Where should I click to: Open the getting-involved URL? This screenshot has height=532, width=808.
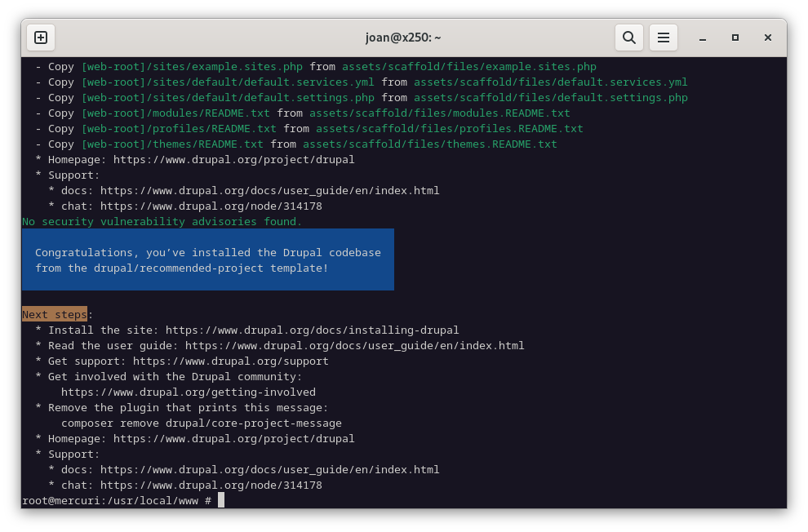(x=188, y=392)
